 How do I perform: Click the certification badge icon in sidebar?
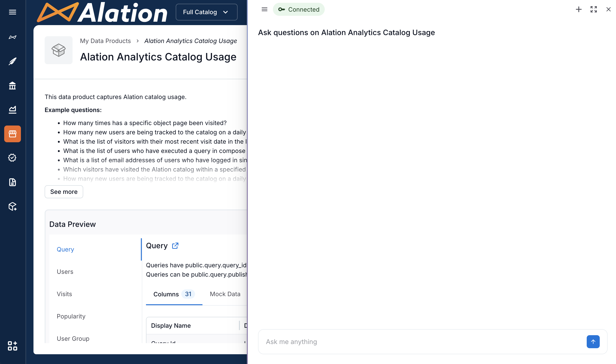point(12,158)
